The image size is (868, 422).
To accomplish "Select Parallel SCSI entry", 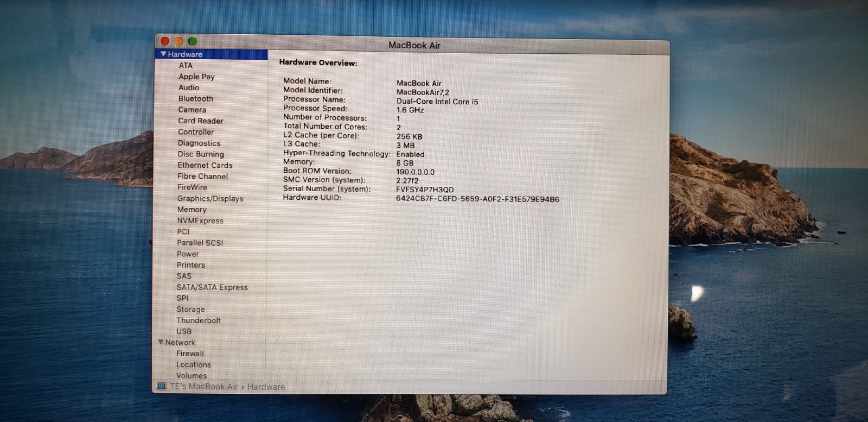I will click(200, 243).
